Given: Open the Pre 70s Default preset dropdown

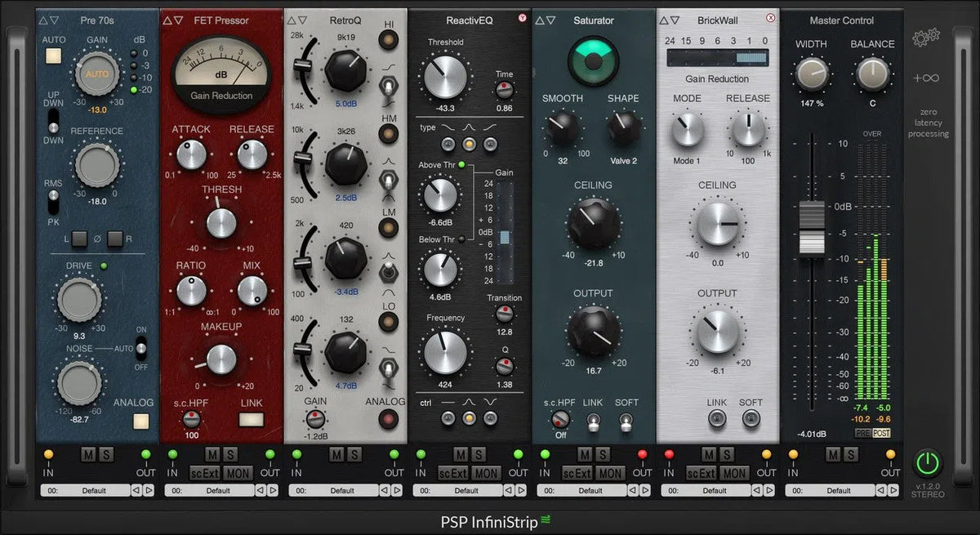Looking at the screenshot, I should tap(85, 491).
